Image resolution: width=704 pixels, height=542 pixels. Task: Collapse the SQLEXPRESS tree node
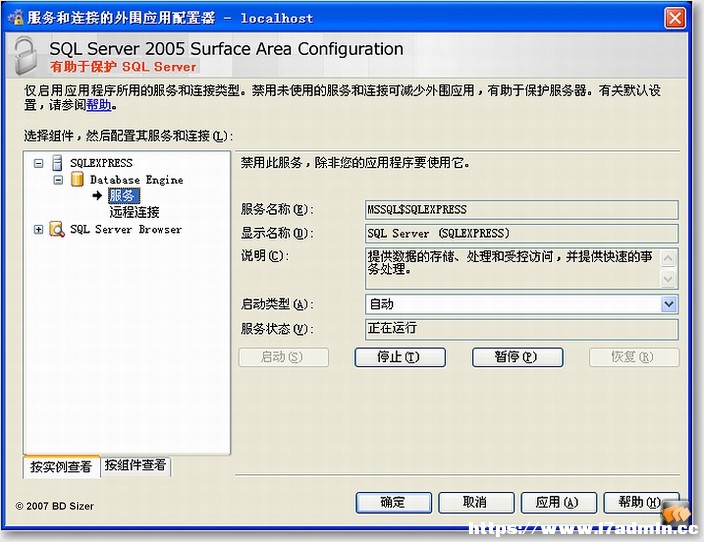[x=39, y=163]
